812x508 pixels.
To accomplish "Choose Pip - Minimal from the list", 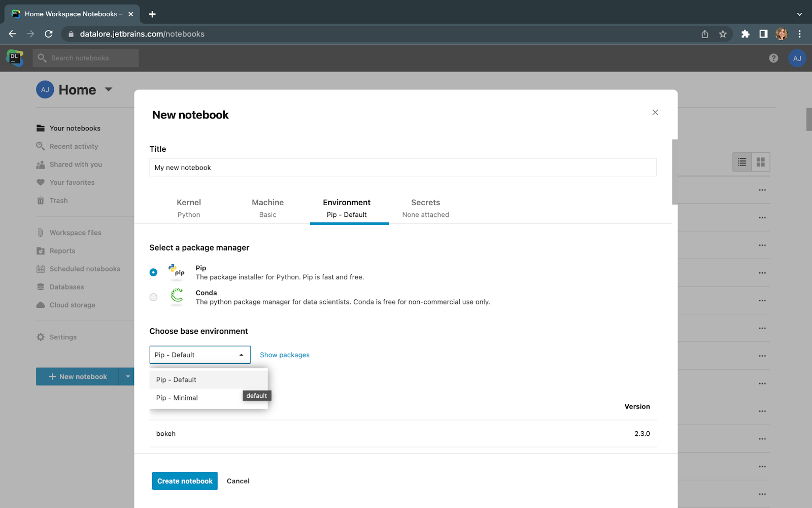I will [177, 398].
